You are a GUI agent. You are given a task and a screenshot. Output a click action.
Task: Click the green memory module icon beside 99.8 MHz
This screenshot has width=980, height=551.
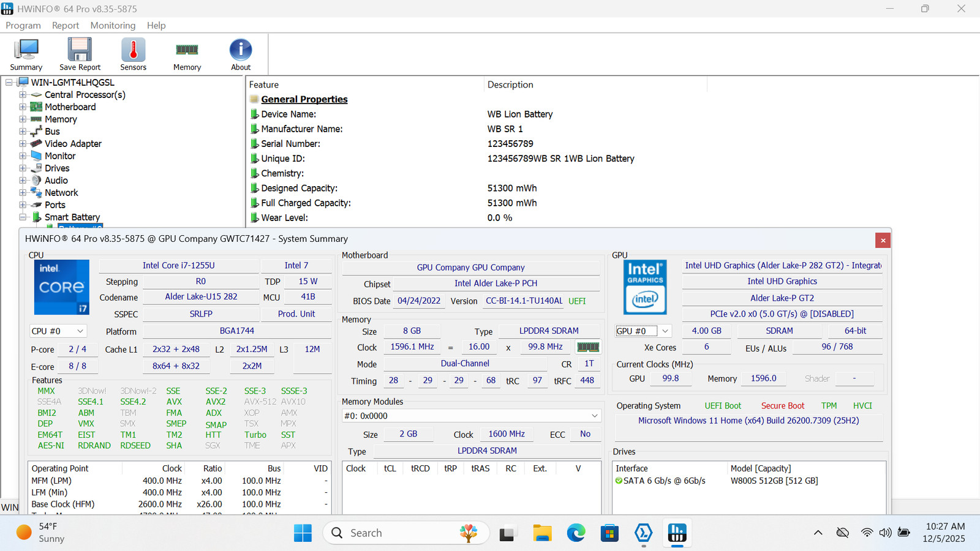[588, 347]
